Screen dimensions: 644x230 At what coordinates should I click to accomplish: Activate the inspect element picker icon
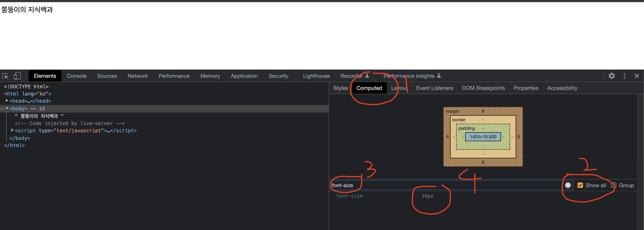(5, 76)
